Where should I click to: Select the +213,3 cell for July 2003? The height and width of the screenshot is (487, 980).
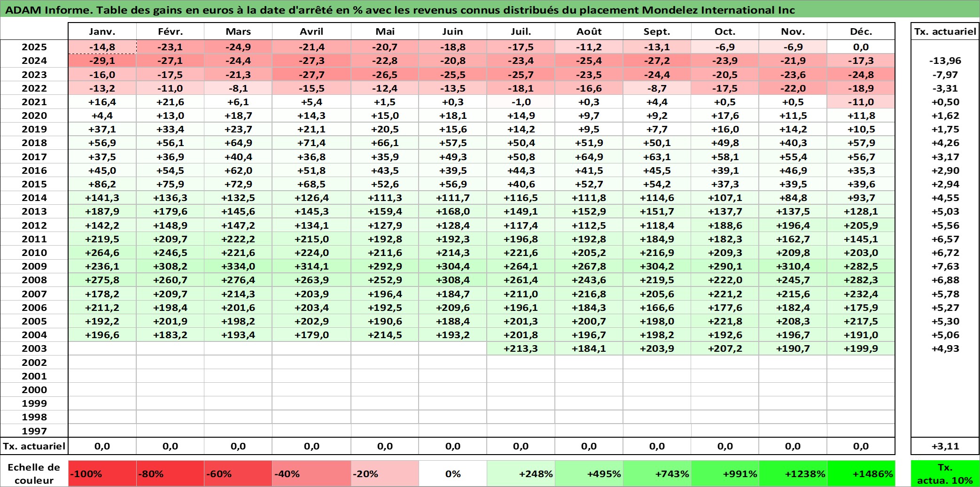[521, 348]
